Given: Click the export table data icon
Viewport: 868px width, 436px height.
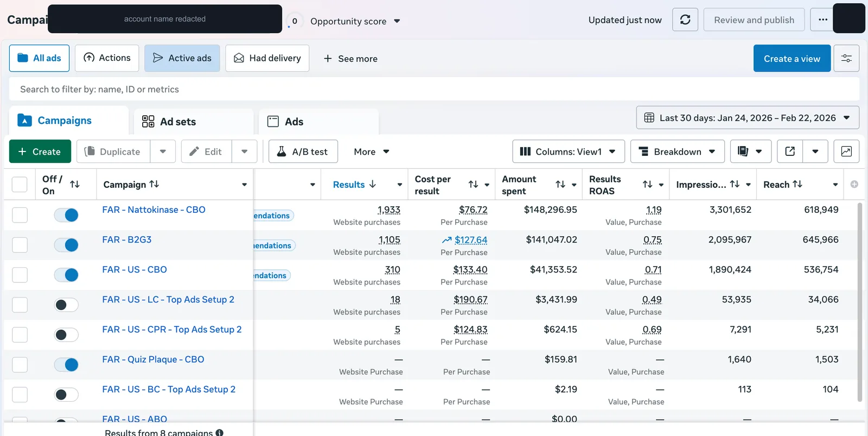Looking at the screenshot, I should (x=790, y=151).
